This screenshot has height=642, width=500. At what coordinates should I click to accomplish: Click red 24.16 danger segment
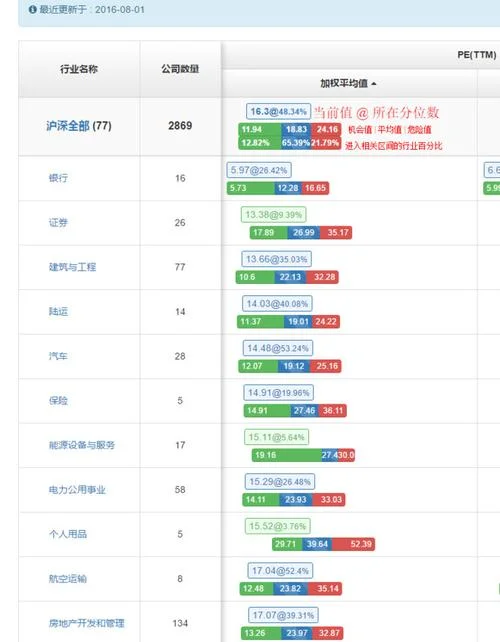click(x=326, y=130)
